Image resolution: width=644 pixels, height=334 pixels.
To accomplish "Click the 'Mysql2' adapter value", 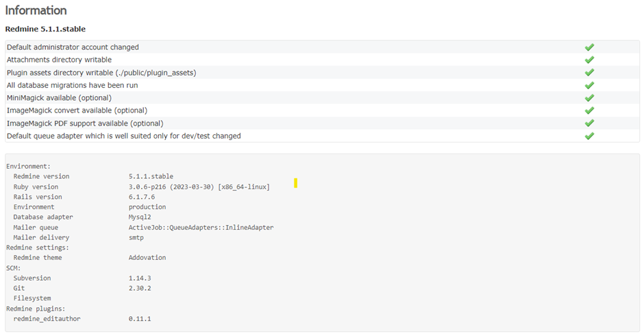I will pos(140,217).
